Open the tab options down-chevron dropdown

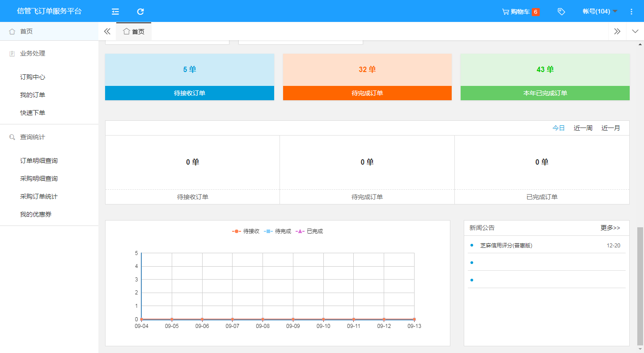tap(635, 31)
